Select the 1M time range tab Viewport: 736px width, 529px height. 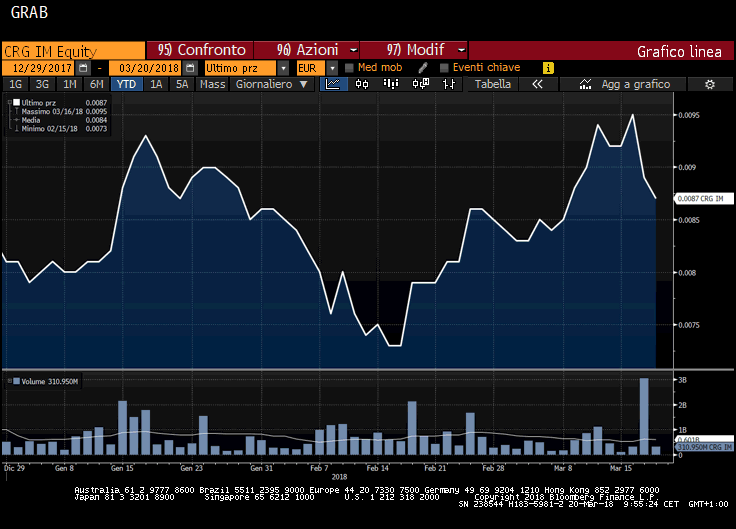(69, 84)
